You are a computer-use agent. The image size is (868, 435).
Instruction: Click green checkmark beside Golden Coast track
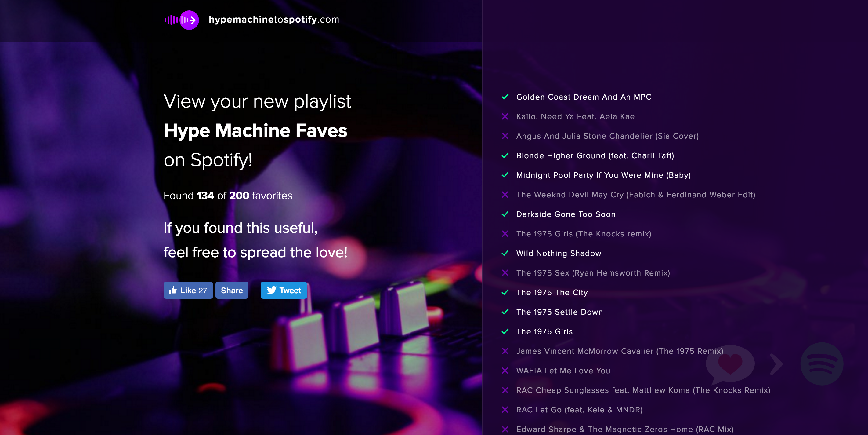[x=505, y=97]
